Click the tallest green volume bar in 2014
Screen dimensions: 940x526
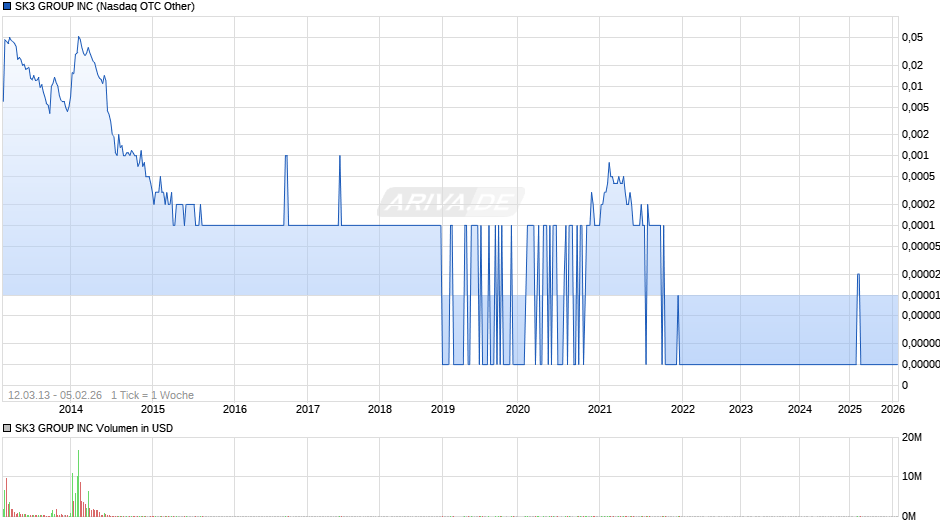(x=78, y=483)
